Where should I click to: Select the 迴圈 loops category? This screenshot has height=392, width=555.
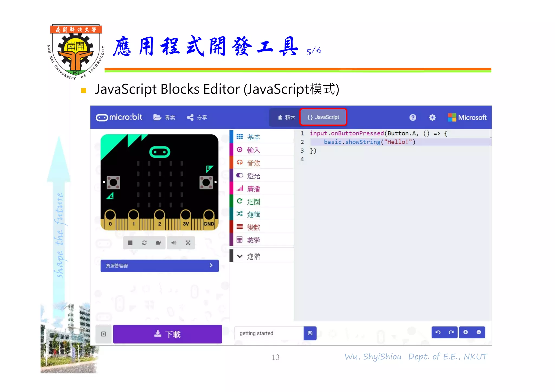pos(262,201)
